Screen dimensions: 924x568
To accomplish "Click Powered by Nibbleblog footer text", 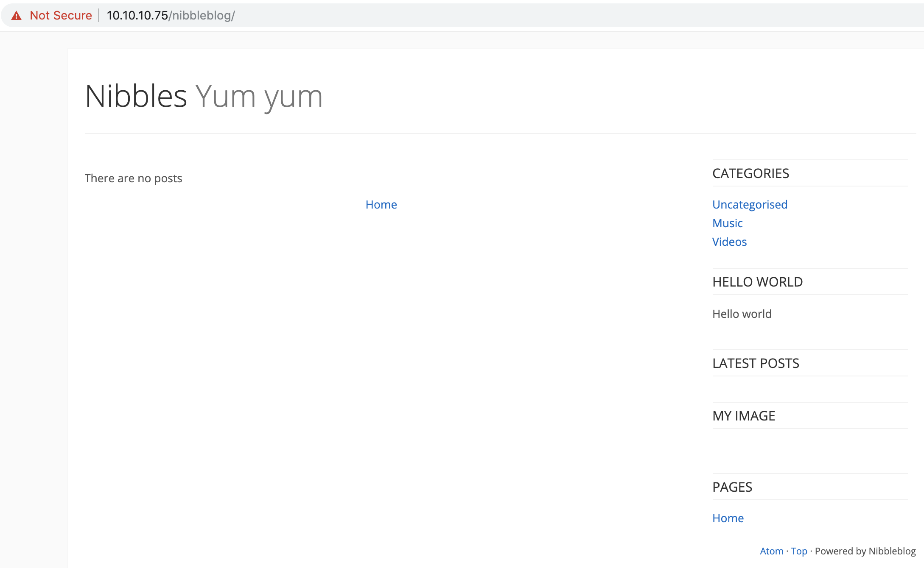I will coord(865,551).
